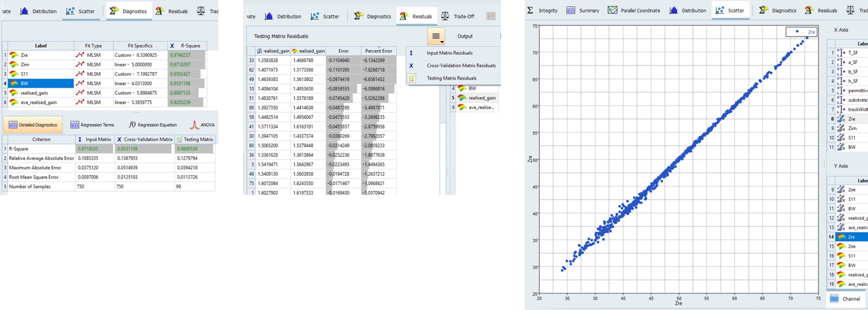Switch to Detailed Diagnostics view
Image resolution: width=868 pixels, height=310 pixels.
click(33, 125)
